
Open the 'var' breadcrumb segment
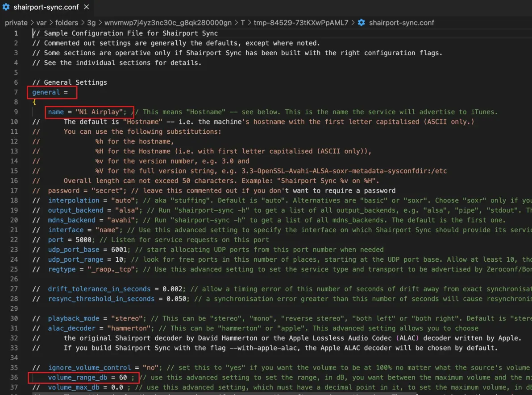(x=42, y=23)
